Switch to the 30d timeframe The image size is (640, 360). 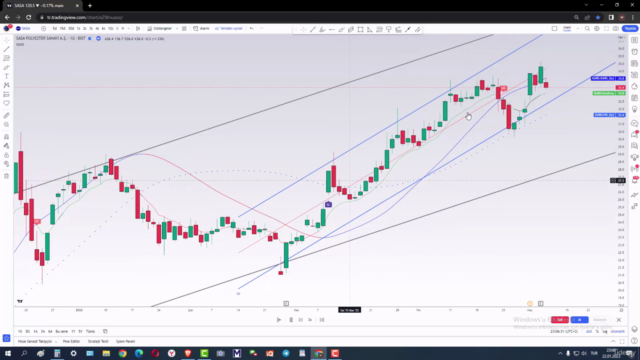[x=71, y=29]
